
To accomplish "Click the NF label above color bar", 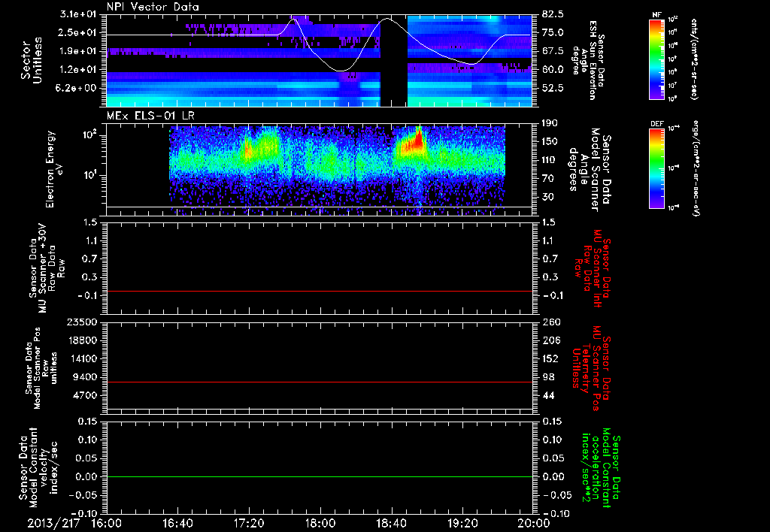I will [656, 15].
